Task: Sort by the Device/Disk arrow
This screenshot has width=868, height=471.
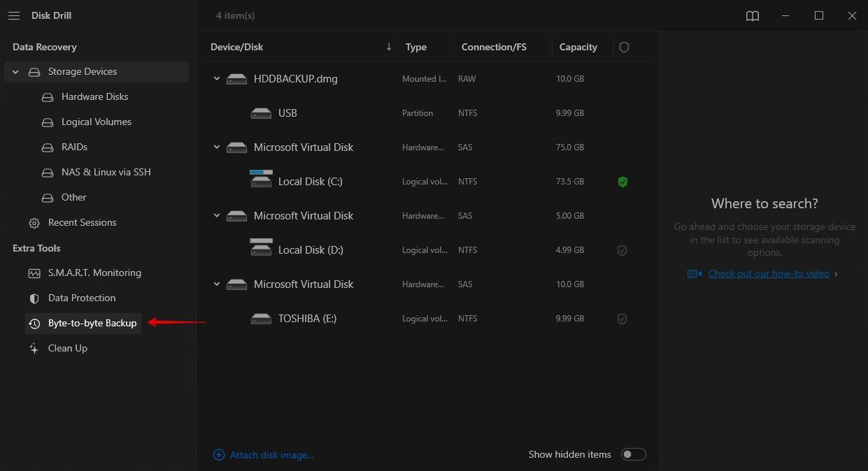Action: [x=389, y=47]
